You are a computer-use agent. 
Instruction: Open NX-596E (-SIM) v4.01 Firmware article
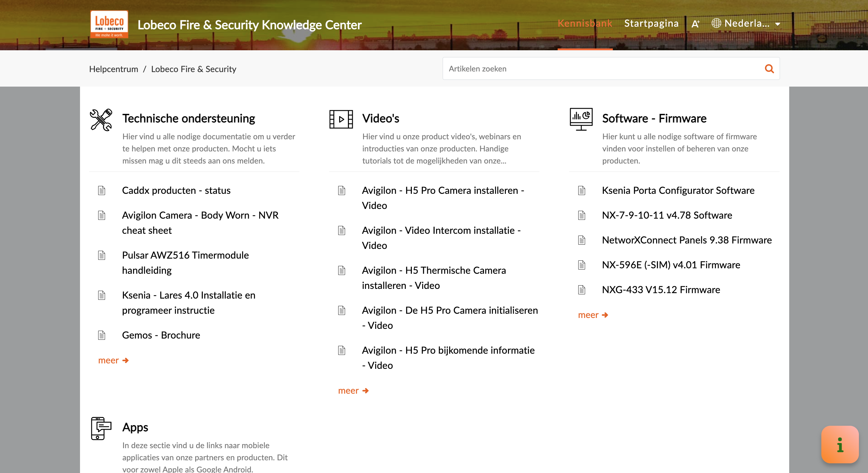(671, 265)
